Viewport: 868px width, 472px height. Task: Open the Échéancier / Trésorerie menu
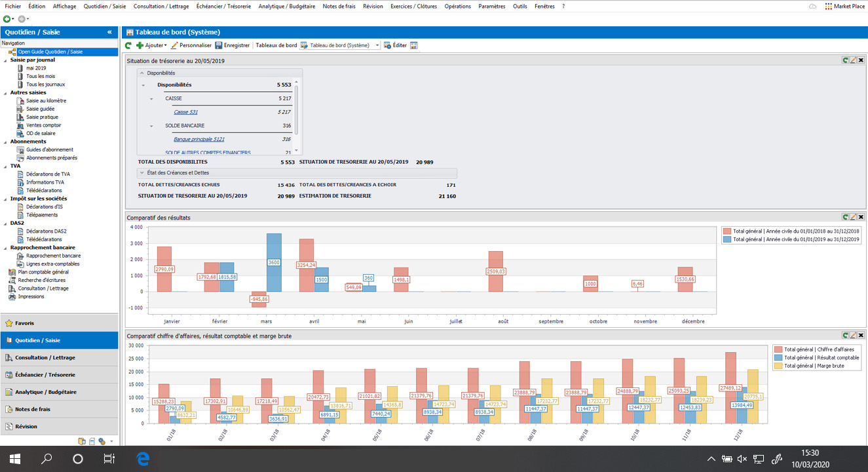225,7
